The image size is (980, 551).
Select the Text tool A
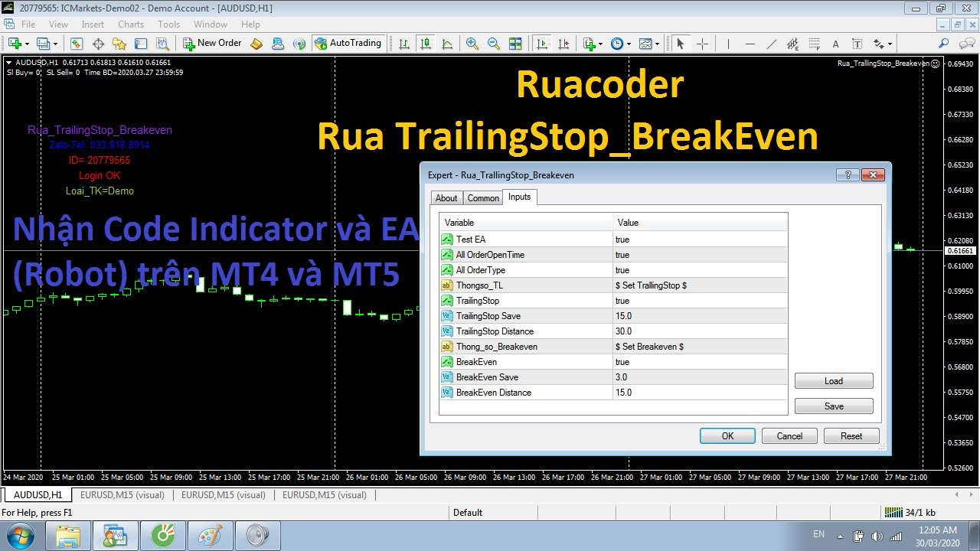(x=835, y=44)
